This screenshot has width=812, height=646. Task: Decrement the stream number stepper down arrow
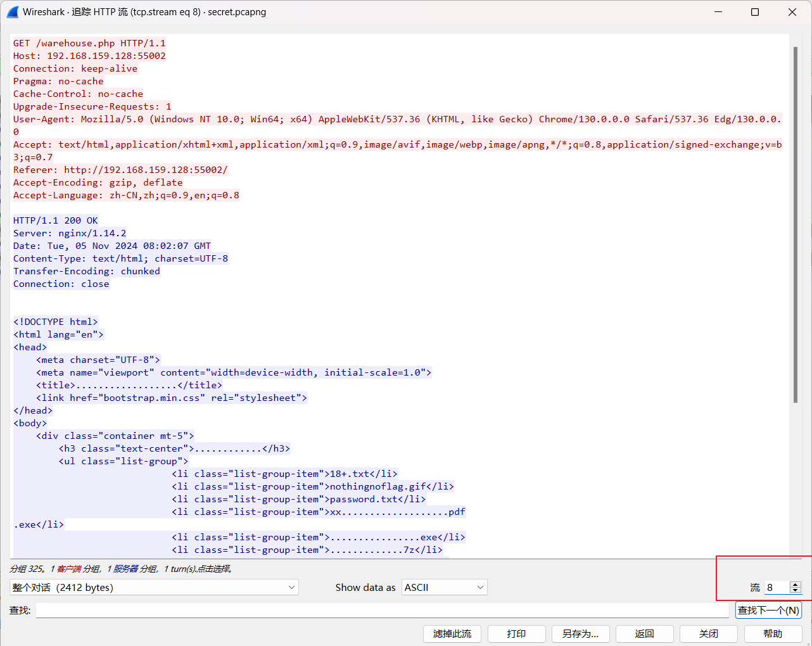click(796, 590)
